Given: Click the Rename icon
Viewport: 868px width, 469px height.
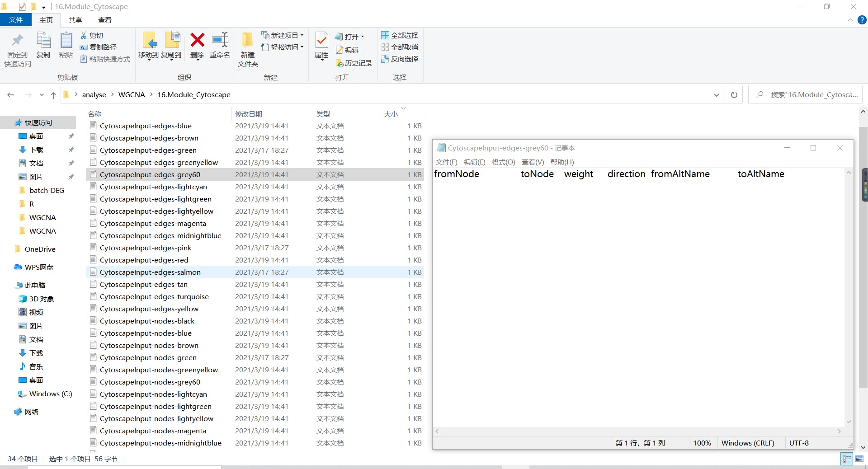Looking at the screenshot, I should [220, 40].
